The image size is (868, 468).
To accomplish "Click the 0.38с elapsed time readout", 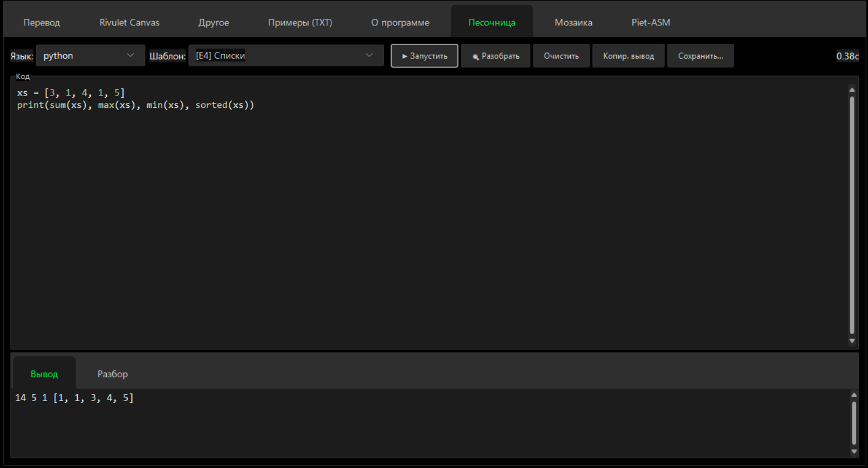I will click(848, 56).
